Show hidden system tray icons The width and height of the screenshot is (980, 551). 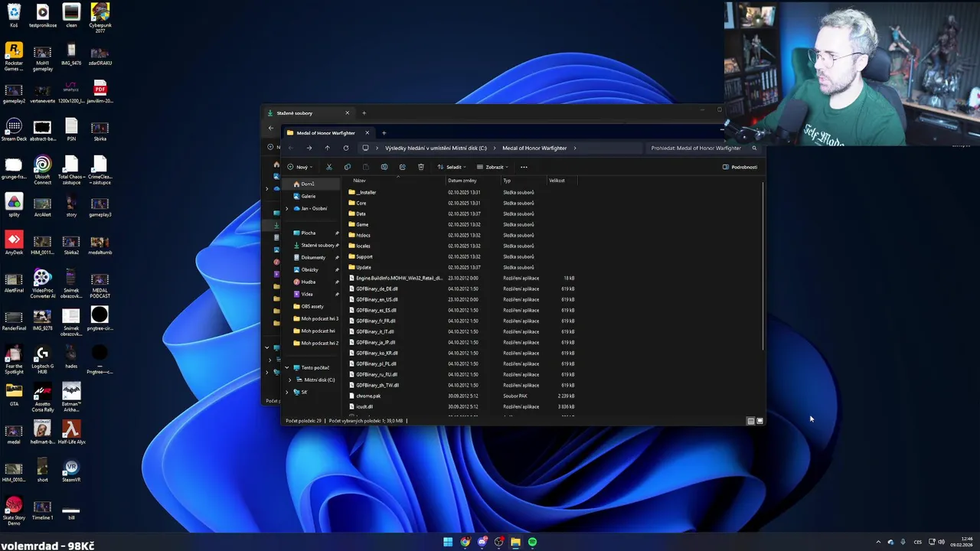click(x=878, y=542)
